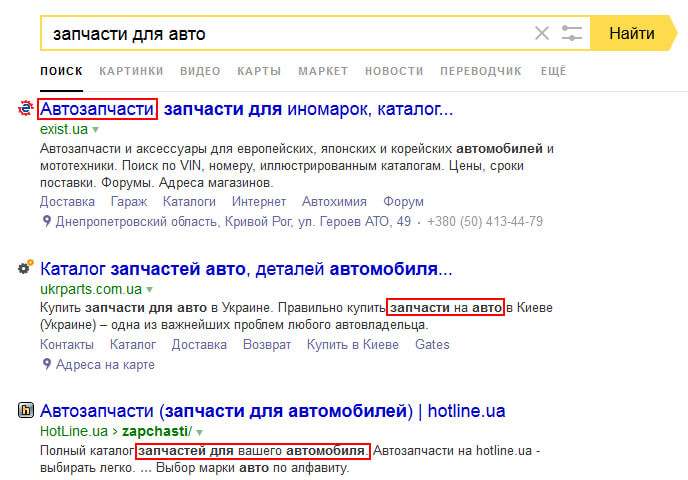
Task: Click phone number +380 (50) 413-44-79
Action: tap(485, 222)
